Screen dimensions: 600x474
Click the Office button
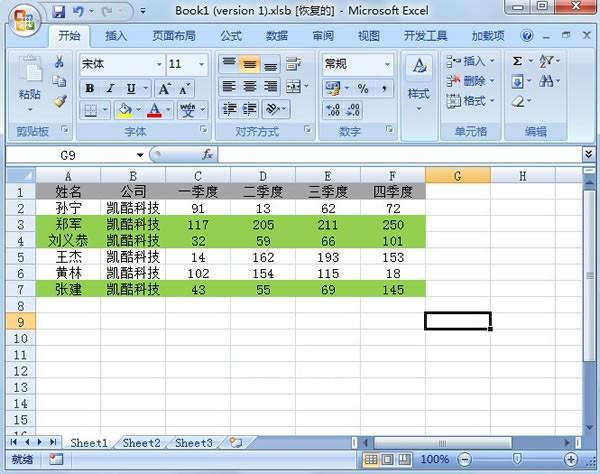coord(23,17)
